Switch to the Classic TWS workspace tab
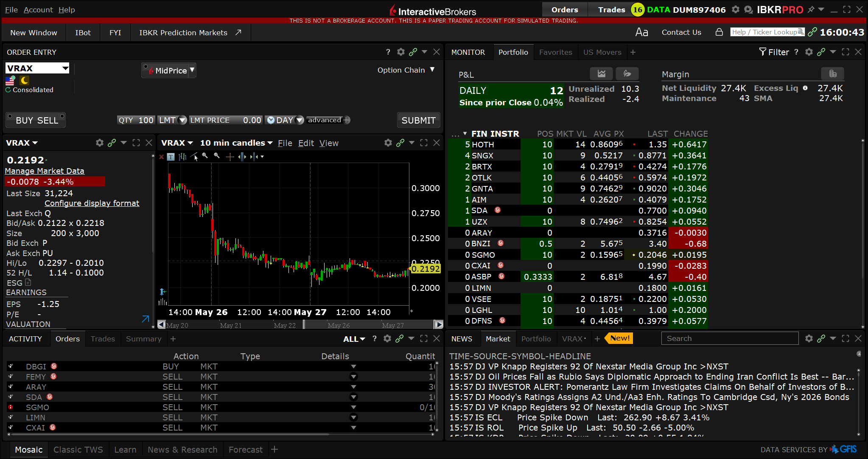Screen dimensions: 868x459 click(x=78, y=450)
